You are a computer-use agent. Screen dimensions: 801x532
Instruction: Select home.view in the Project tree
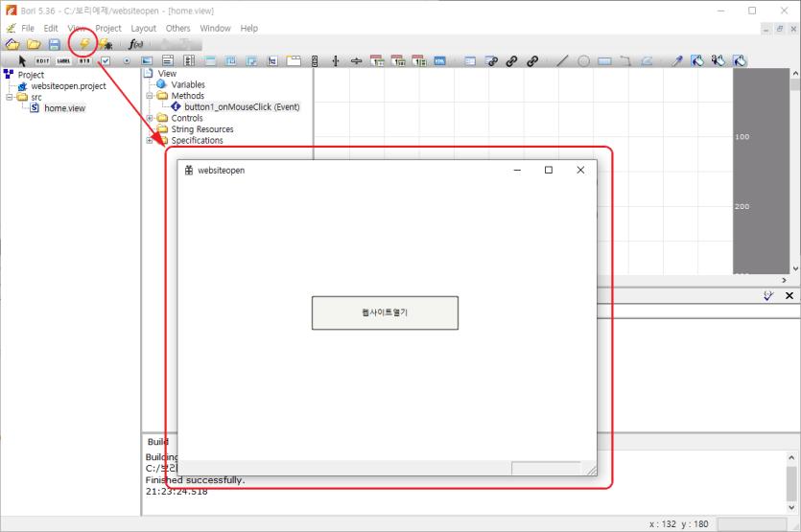pos(65,108)
